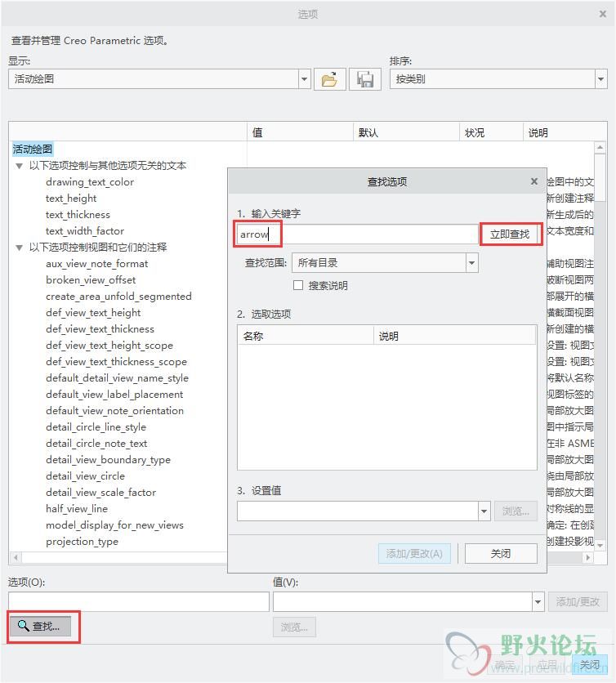Enable the 搜索说明 checkbox

(x=298, y=285)
